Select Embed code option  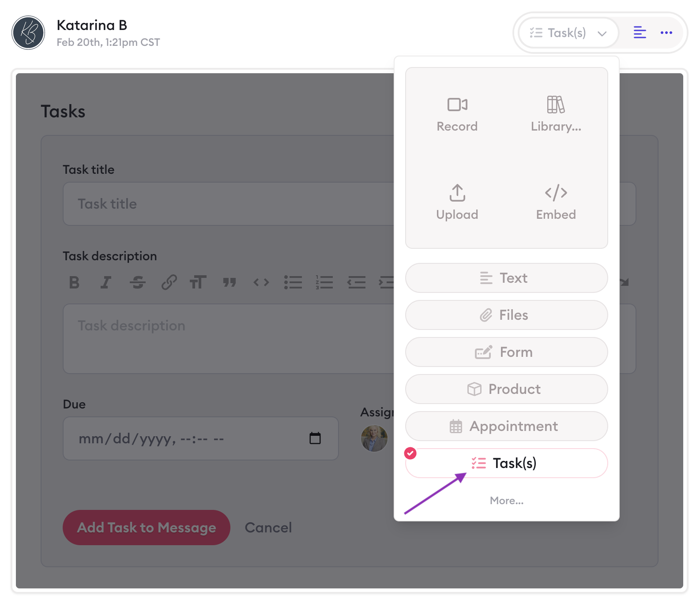coord(556,202)
